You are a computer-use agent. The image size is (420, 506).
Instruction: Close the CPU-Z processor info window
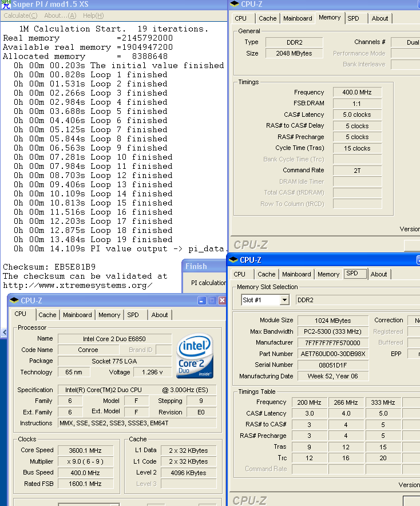point(223,301)
